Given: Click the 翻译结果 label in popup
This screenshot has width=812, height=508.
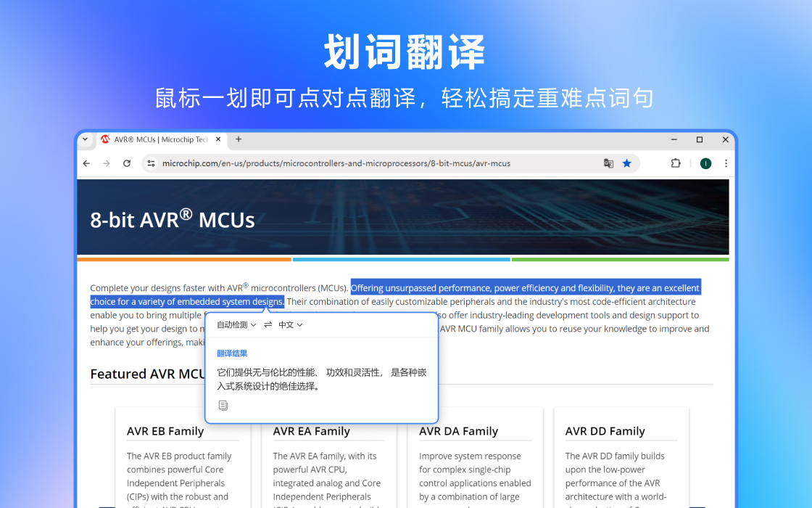Looking at the screenshot, I should coord(232,353).
